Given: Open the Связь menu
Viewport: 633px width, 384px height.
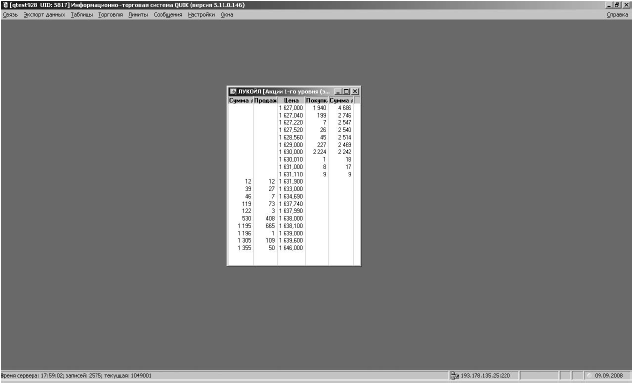Looking at the screenshot, I should tap(10, 15).
